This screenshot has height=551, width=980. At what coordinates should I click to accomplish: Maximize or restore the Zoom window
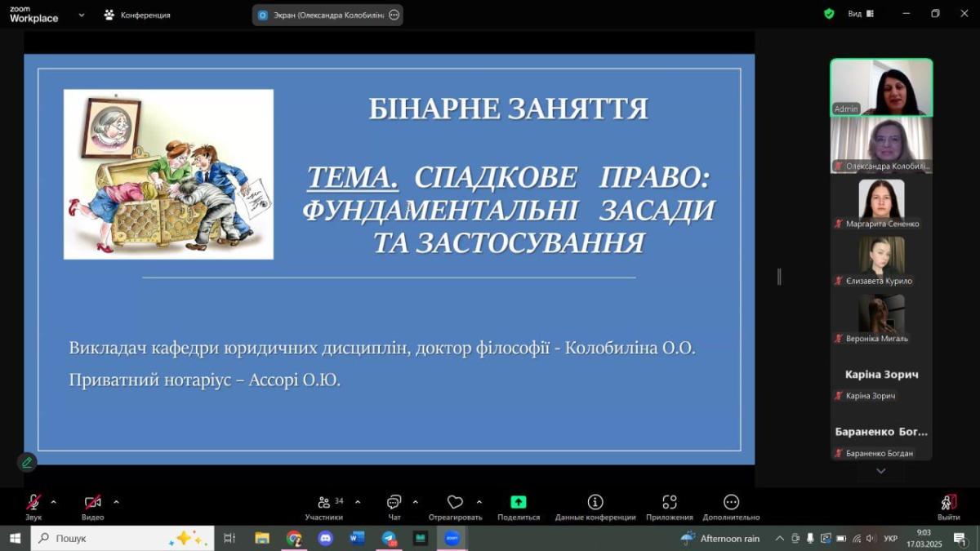click(x=936, y=14)
